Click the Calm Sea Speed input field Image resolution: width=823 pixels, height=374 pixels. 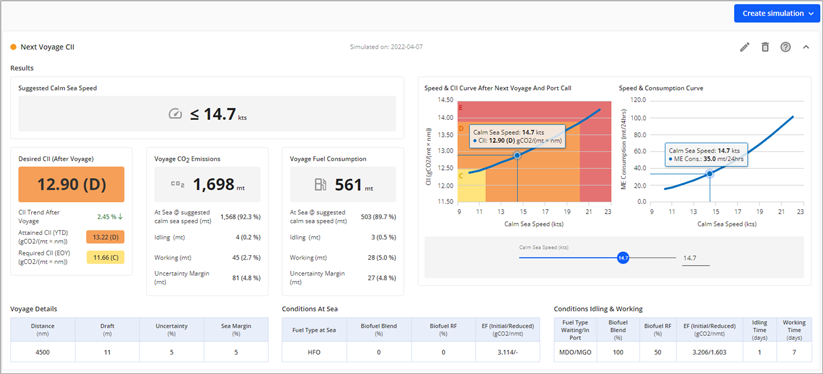(695, 259)
